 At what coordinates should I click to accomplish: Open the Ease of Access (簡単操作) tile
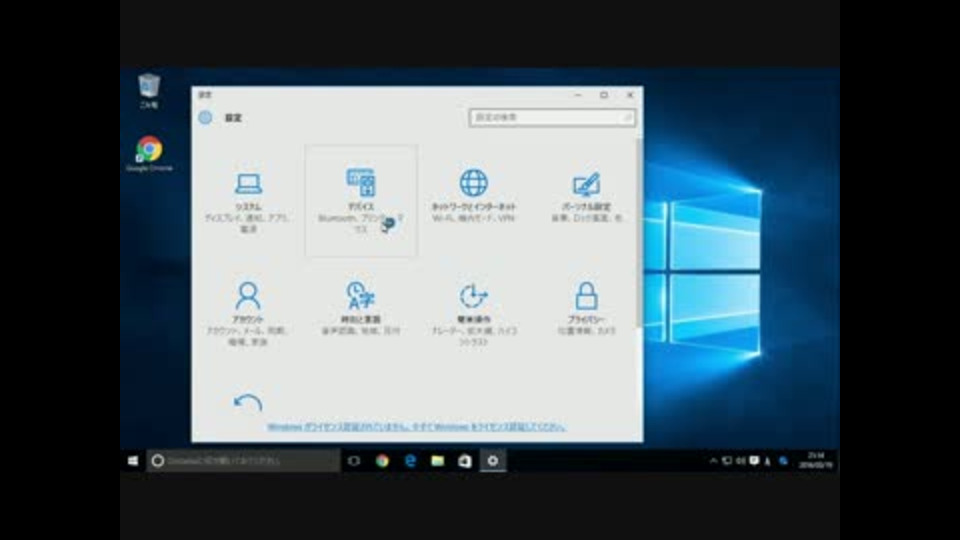click(x=473, y=313)
